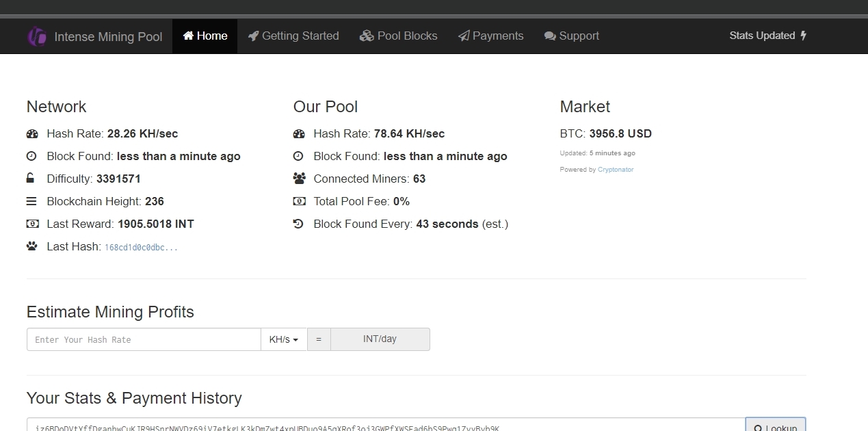The width and height of the screenshot is (868, 431).
Task: Focus the Enter Your Hash Rate field
Action: [x=144, y=339]
